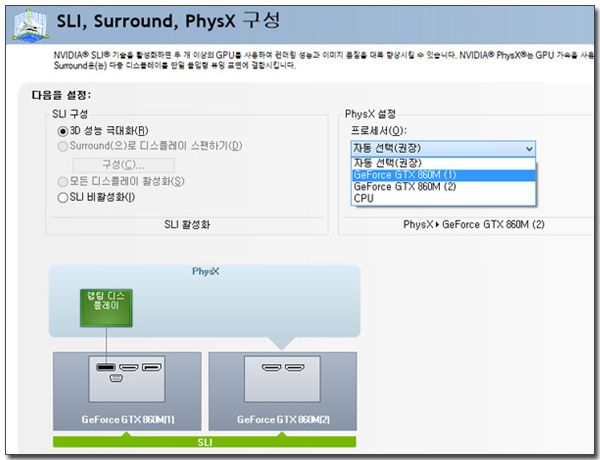Click the active black connector on GPU 1

106,367
